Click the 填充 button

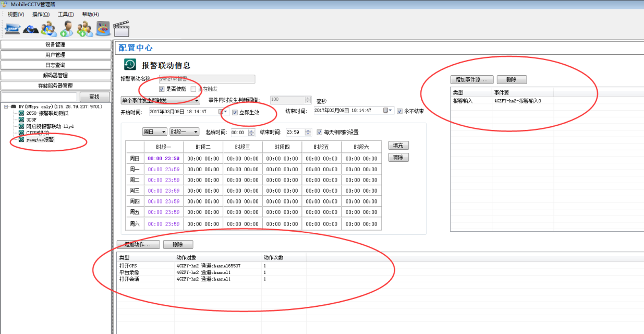[398, 146]
